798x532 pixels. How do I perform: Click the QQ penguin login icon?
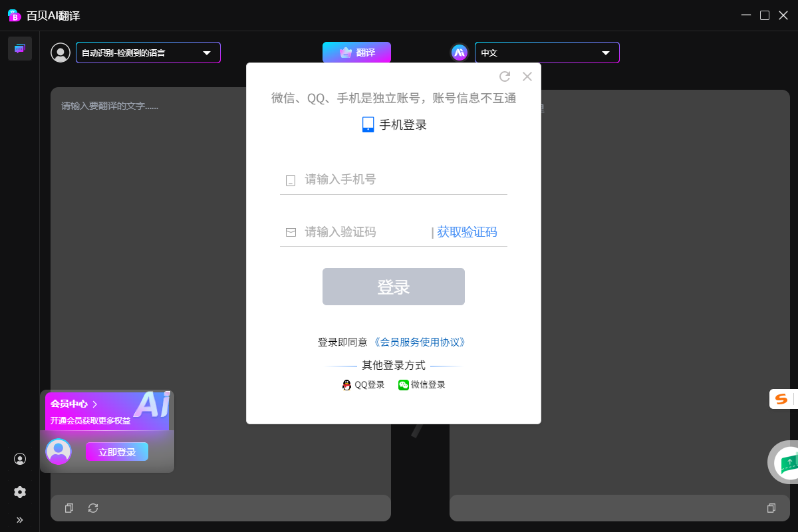[346, 385]
